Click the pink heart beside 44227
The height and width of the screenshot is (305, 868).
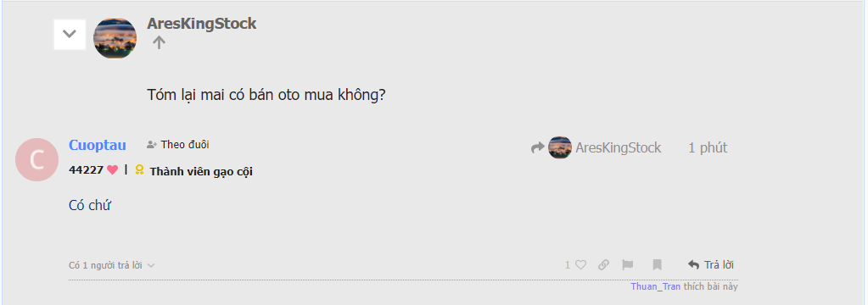coord(112,170)
